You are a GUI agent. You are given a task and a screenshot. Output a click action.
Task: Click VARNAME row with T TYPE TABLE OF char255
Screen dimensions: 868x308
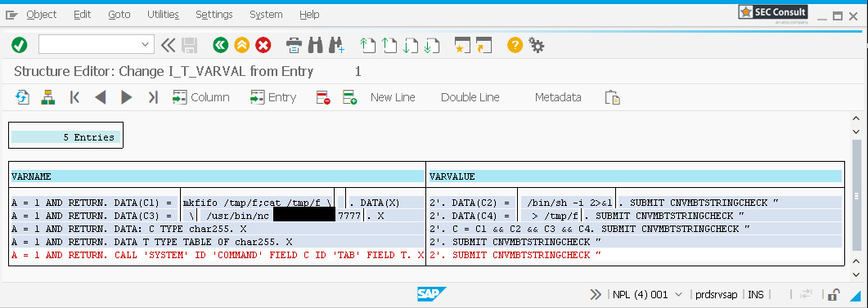pyautogui.click(x=218, y=242)
